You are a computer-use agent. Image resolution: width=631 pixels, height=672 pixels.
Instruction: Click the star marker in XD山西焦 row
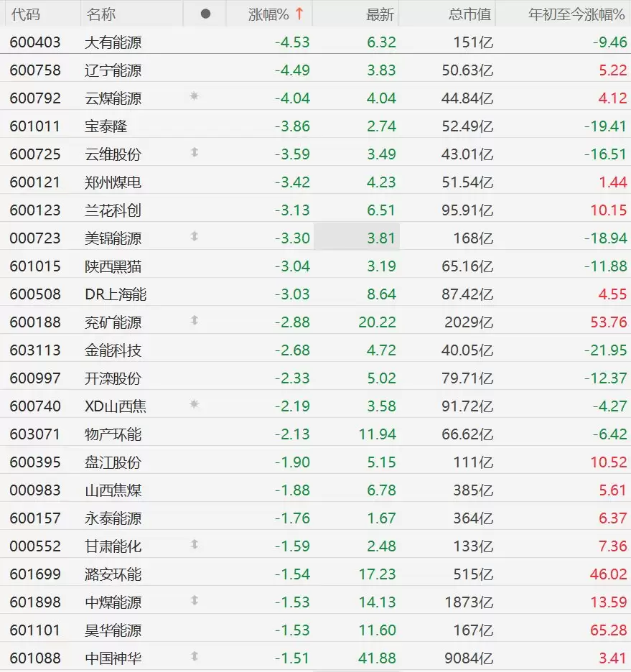point(194,404)
